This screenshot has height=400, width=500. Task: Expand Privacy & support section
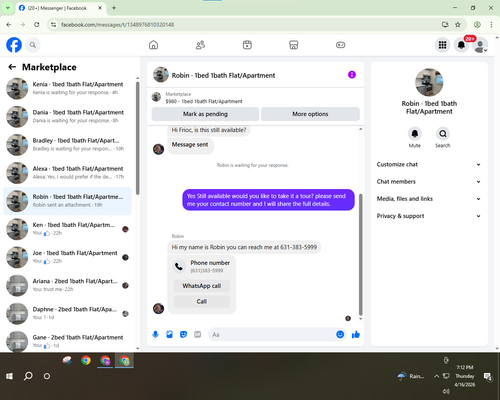point(429,216)
